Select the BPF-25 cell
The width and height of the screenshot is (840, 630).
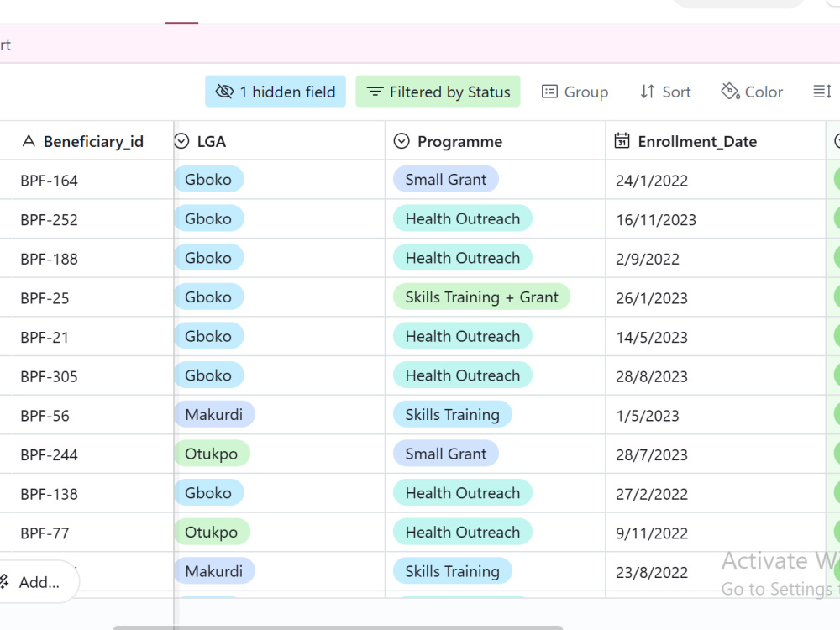point(87,297)
